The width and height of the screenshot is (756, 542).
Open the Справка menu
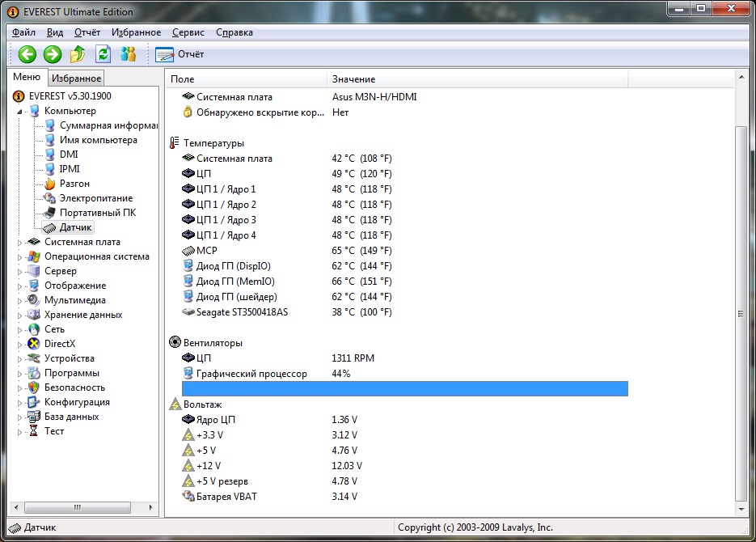point(234,32)
